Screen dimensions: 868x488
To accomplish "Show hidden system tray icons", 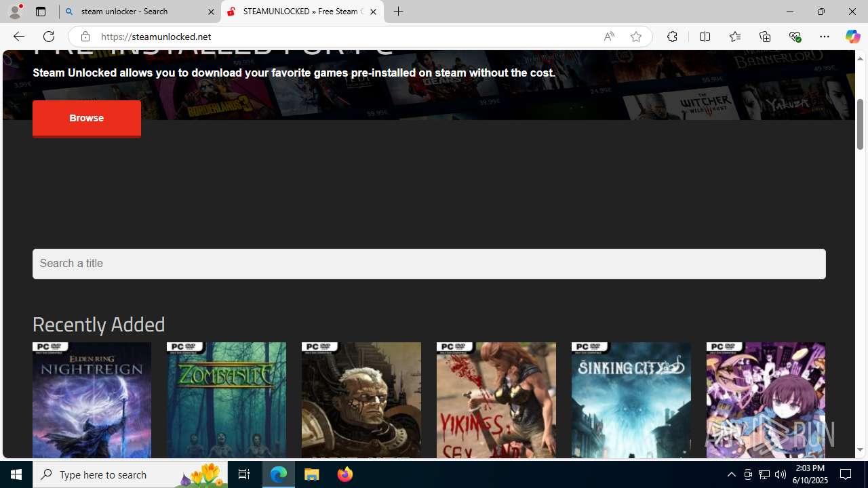I will 731,474.
